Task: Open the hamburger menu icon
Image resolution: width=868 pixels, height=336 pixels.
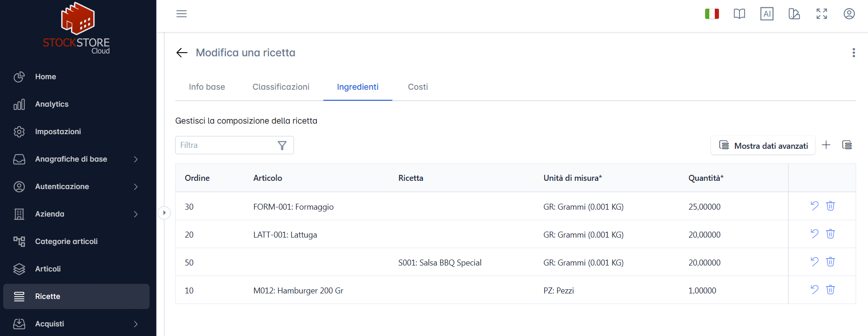Action: tap(182, 14)
